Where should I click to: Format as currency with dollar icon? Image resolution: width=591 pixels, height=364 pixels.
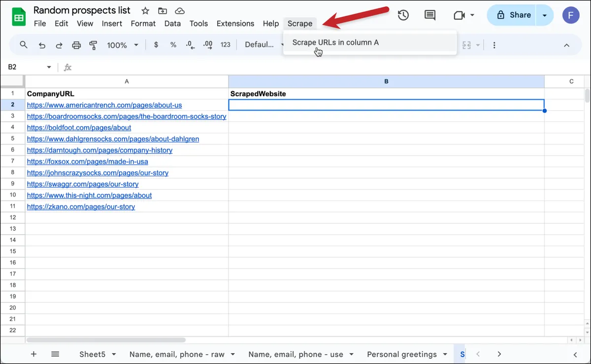[156, 45]
